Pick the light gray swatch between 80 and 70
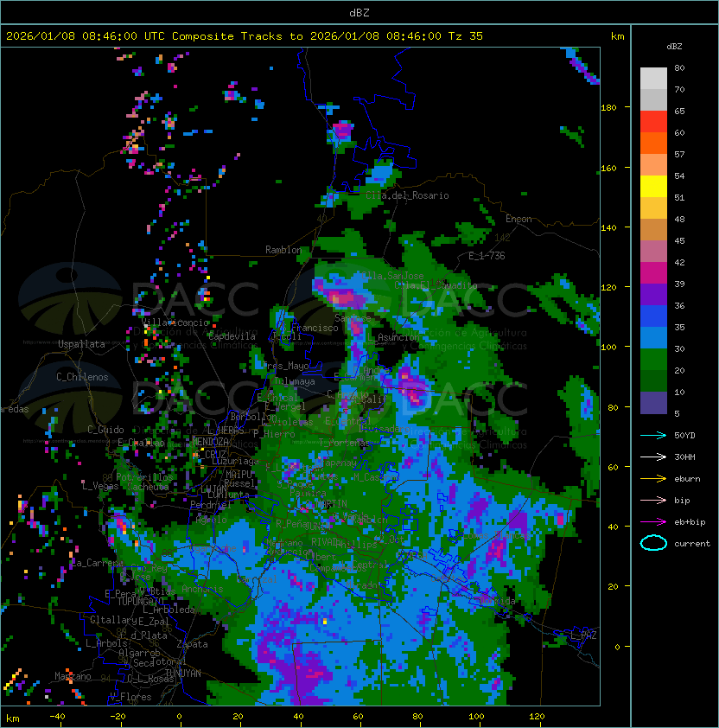This screenshot has height=728, width=719. point(653,78)
